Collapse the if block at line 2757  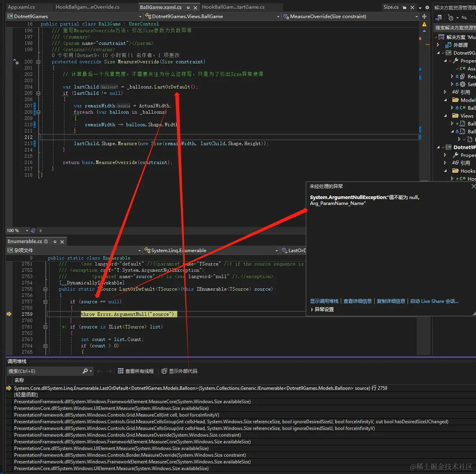tap(45, 302)
